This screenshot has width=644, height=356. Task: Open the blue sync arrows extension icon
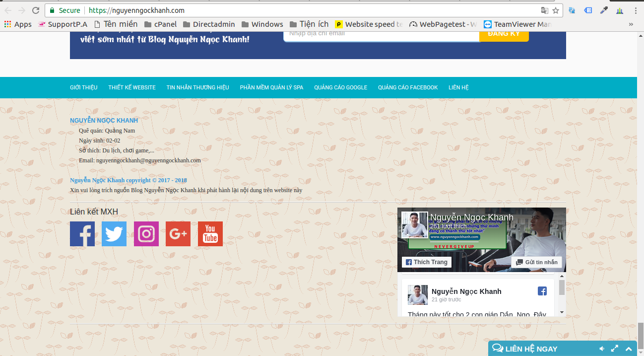point(572,10)
